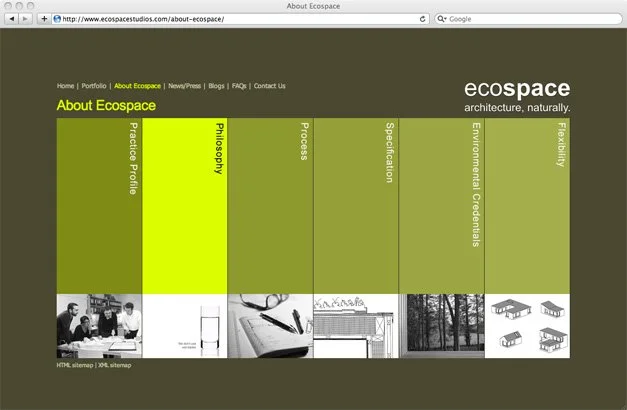
Task: Click the About Ecospace page heading
Action: [106, 106]
